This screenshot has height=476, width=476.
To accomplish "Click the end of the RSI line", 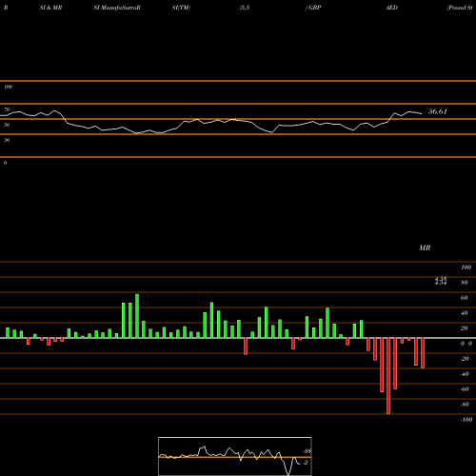I will coord(422,113).
